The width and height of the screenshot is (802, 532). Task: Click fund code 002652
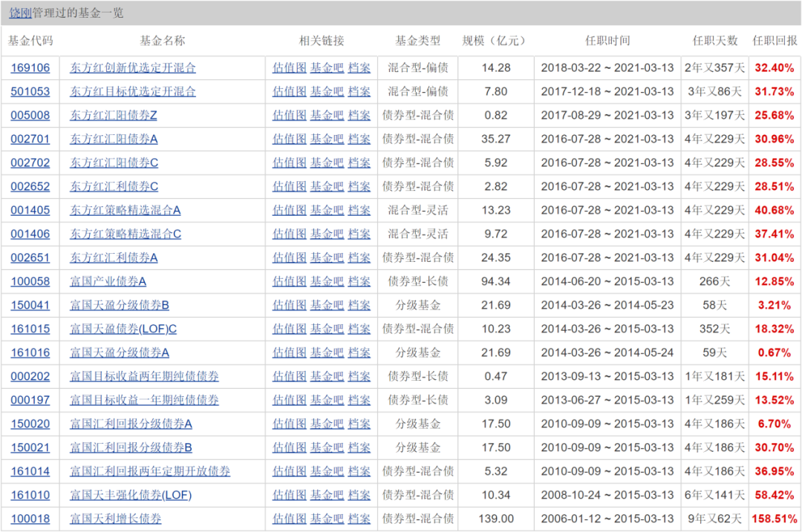(x=30, y=186)
